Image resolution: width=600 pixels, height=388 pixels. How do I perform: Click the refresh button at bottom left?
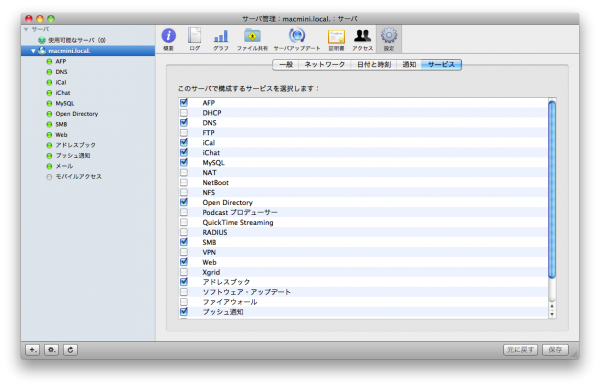tap(70, 350)
